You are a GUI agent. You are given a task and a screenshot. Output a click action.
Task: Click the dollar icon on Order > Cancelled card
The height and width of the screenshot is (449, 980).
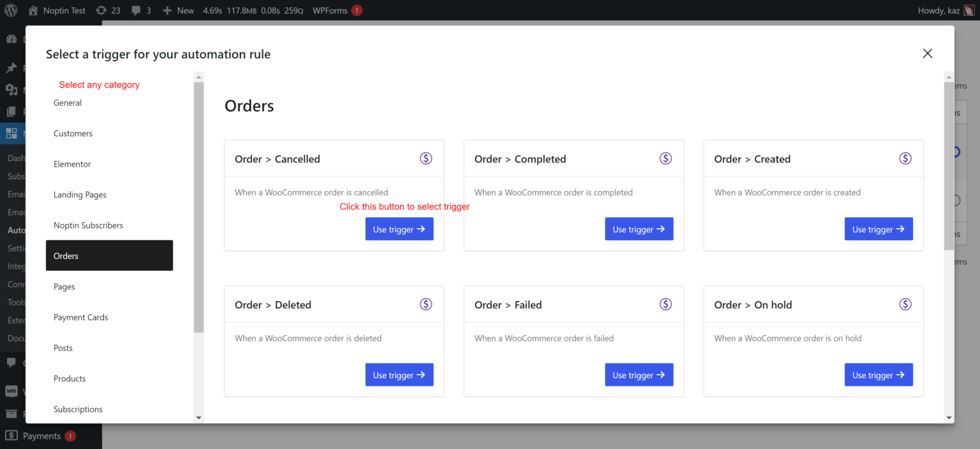click(x=426, y=158)
